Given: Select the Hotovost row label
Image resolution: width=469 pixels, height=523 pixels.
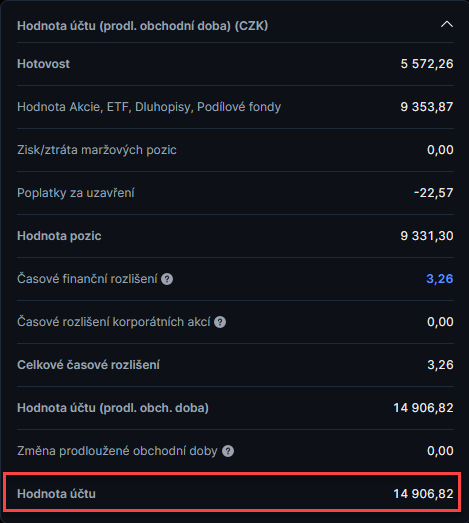Looking at the screenshot, I should pos(43,64).
